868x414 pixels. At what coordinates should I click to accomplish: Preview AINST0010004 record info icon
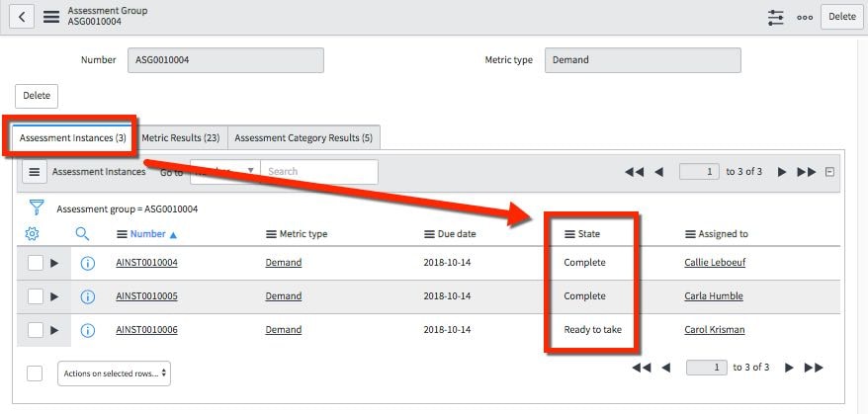point(87,263)
